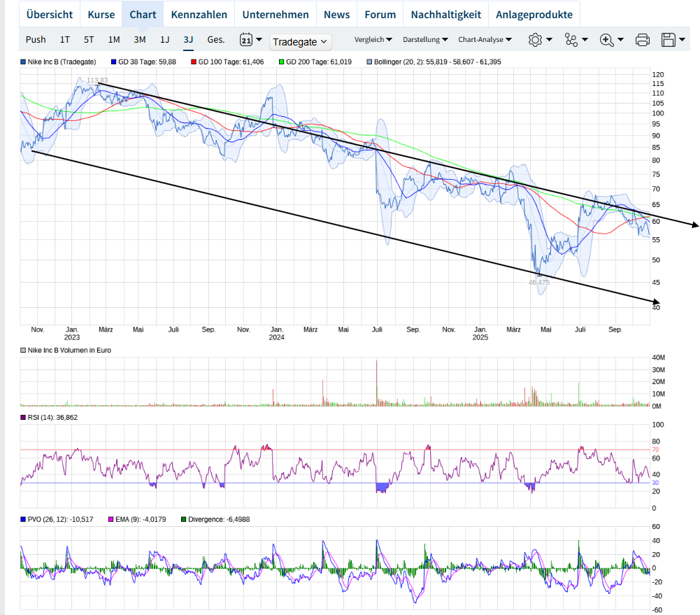700x615 pixels.
Task: Click the zoom magnifier icon
Action: (607, 40)
